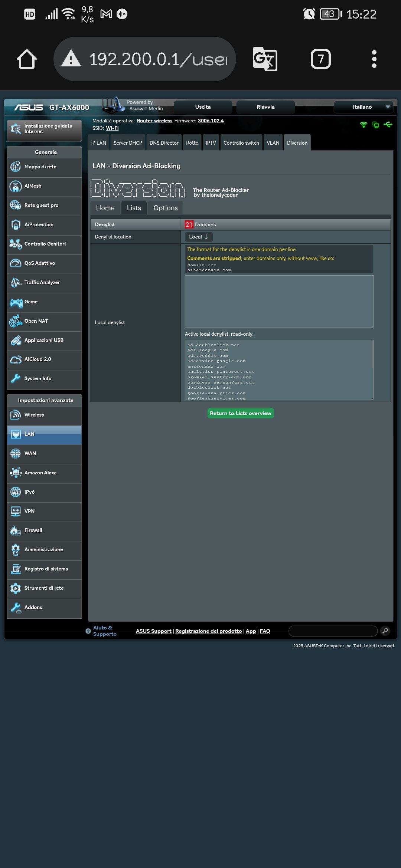
Task: Select the Diversion Lists tab
Action: (134, 208)
